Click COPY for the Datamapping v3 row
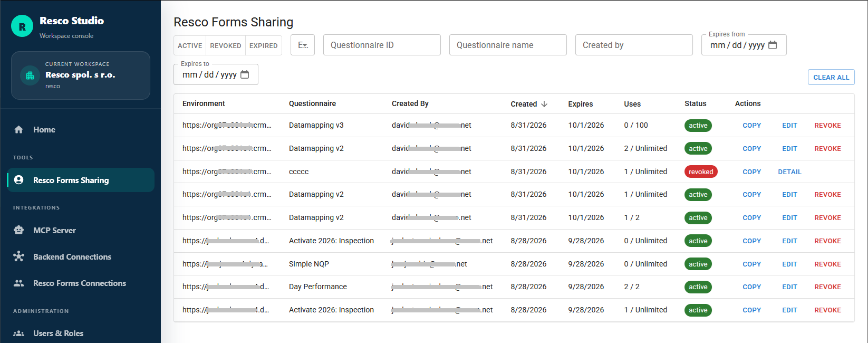 point(751,126)
